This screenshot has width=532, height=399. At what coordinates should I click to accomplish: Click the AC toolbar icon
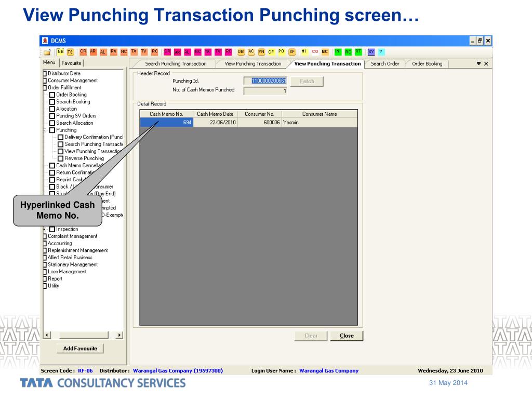tap(251, 51)
